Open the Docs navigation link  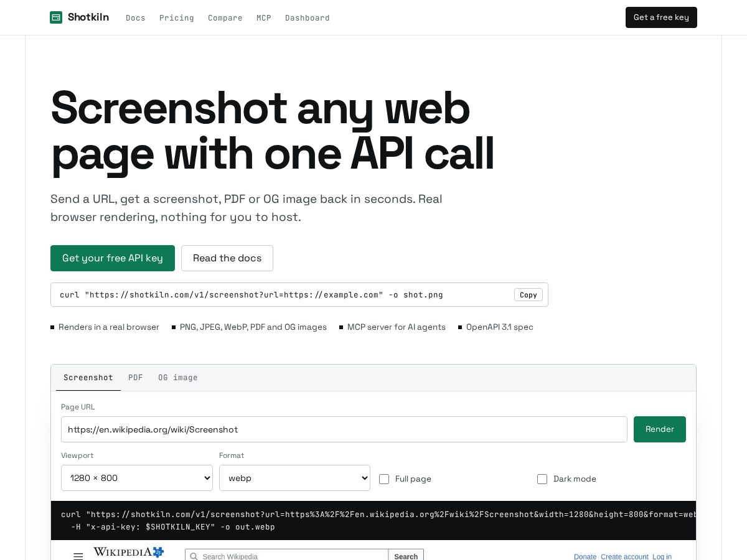135,18
